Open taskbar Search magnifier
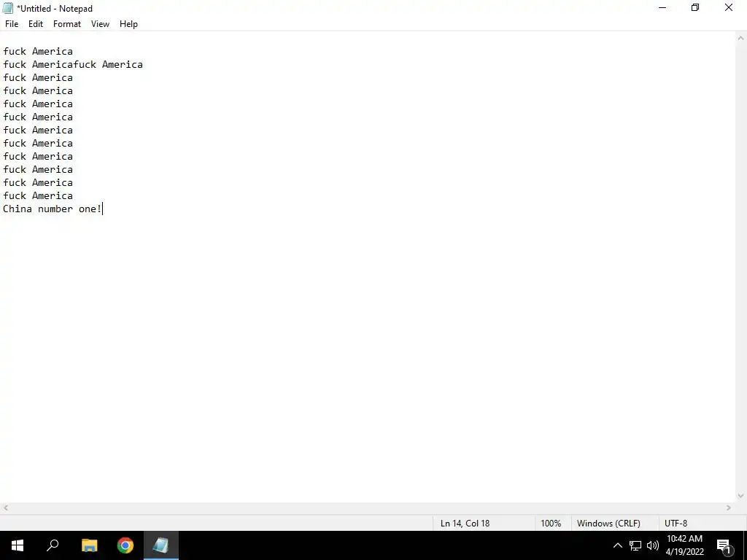 click(x=53, y=545)
